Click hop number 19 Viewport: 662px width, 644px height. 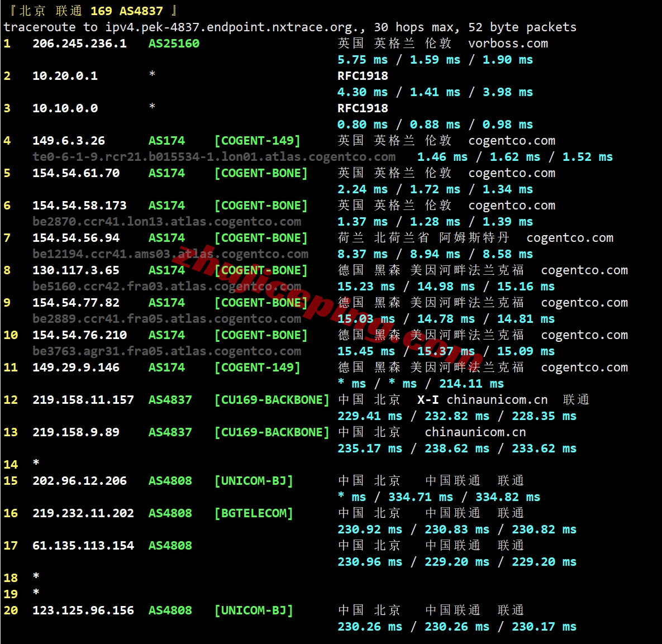(x=11, y=594)
